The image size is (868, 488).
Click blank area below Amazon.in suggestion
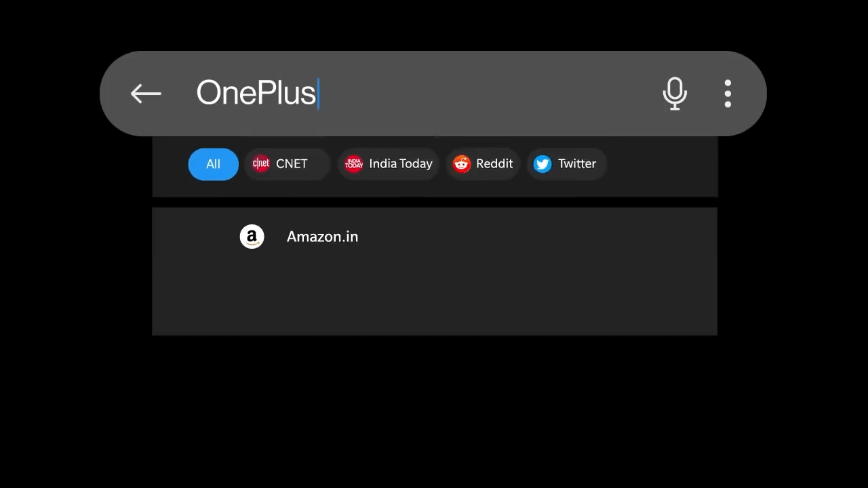coord(434,298)
